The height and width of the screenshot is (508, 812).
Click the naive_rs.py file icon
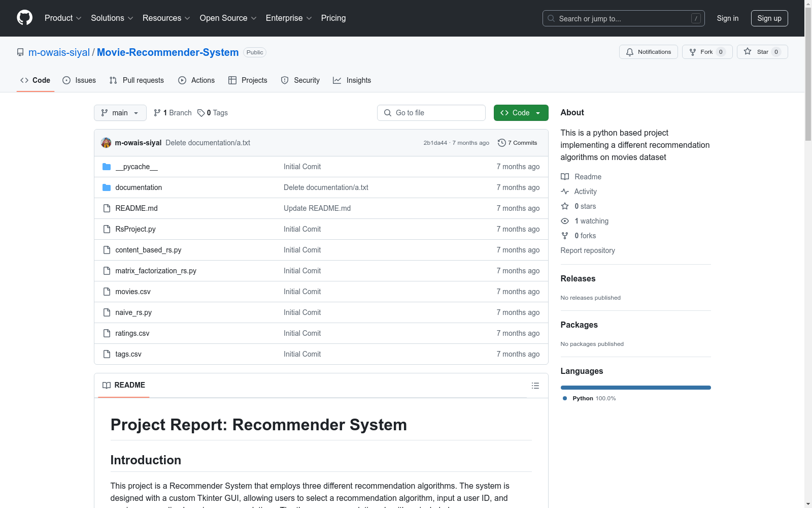point(107,312)
